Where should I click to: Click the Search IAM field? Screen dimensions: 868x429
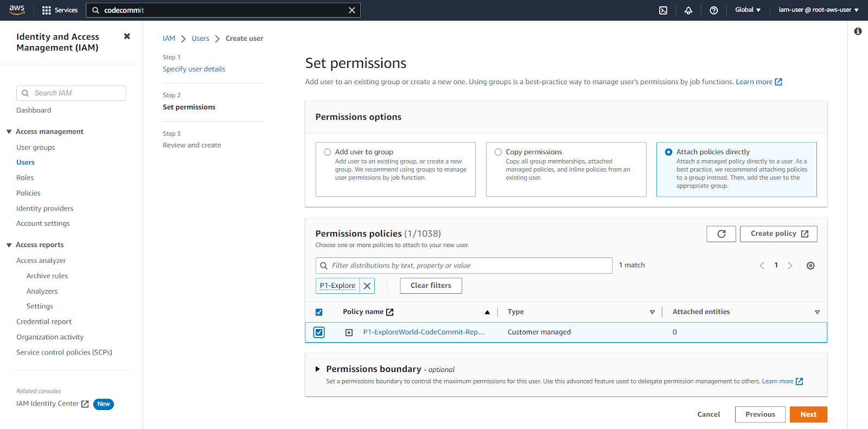pyautogui.click(x=71, y=93)
